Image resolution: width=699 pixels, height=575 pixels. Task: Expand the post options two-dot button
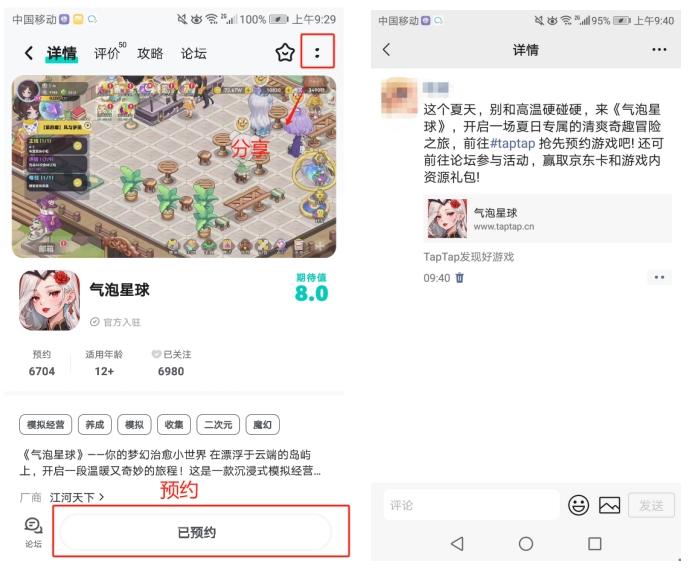click(659, 277)
